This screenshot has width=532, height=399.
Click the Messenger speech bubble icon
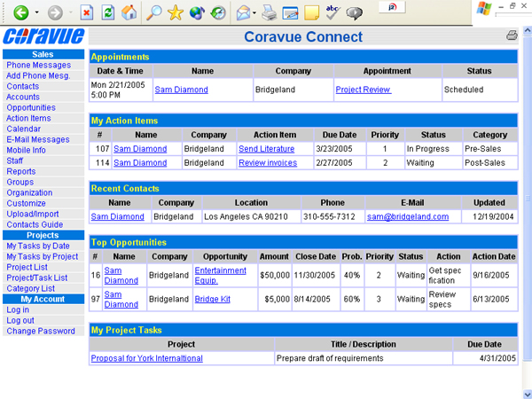354,13
